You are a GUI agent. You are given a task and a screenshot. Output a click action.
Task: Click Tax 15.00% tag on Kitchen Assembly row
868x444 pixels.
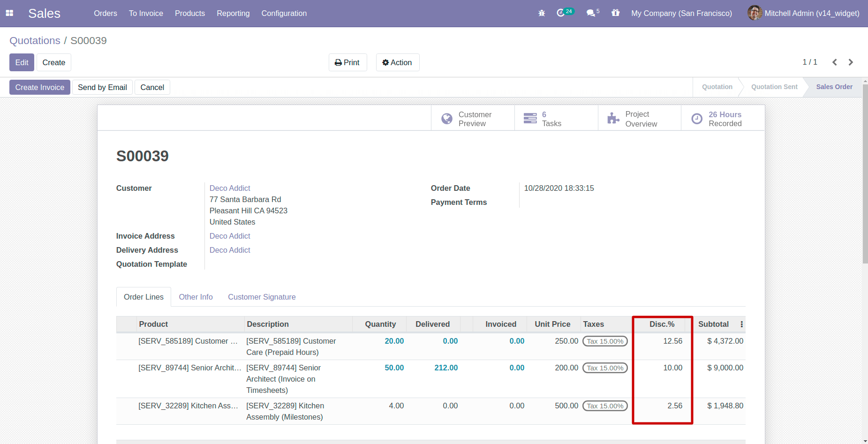tap(605, 406)
